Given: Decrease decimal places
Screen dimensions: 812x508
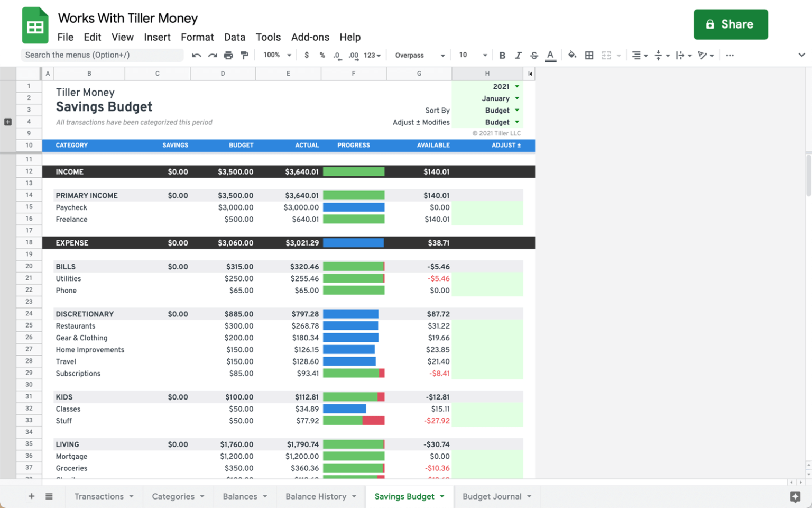Looking at the screenshot, I should click(337, 55).
